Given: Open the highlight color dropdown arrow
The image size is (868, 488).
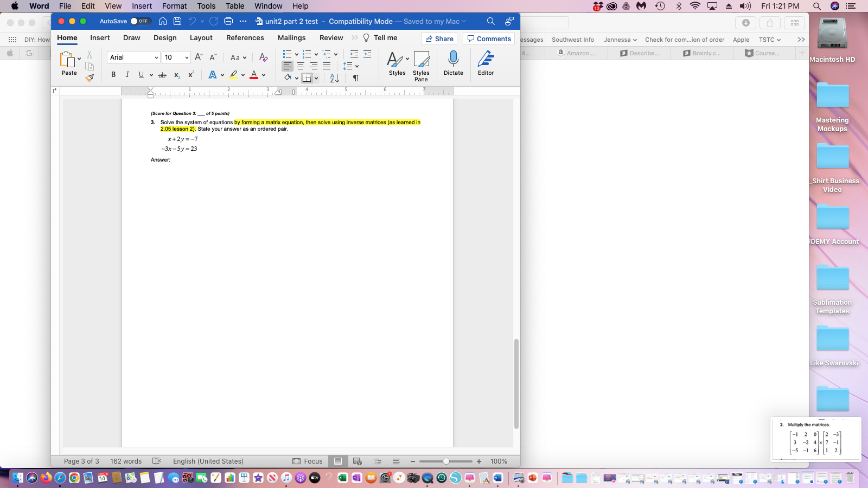Looking at the screenshot, I should point(243,75).
